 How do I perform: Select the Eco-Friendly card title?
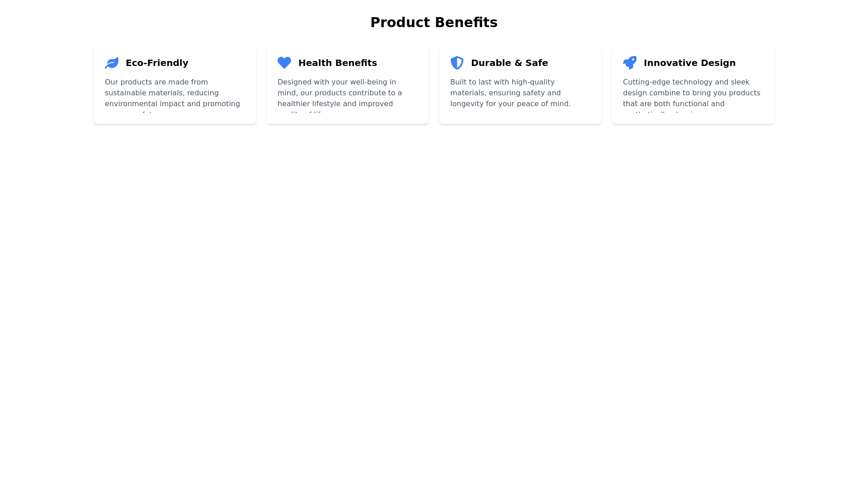[157, 63]
